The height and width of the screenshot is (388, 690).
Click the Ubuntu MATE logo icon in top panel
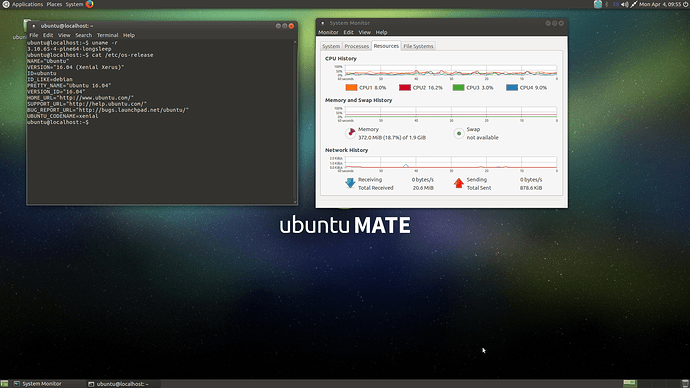point(6,4)
